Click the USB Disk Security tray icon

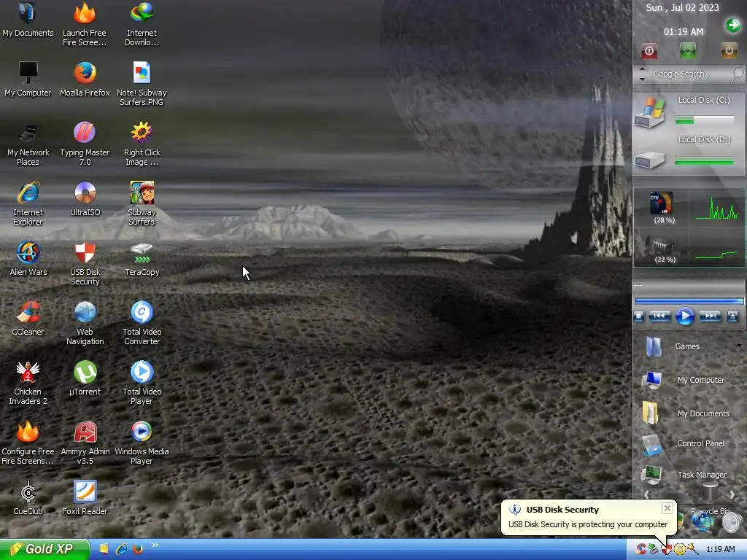pyautogui.click(x=667, y=550)
